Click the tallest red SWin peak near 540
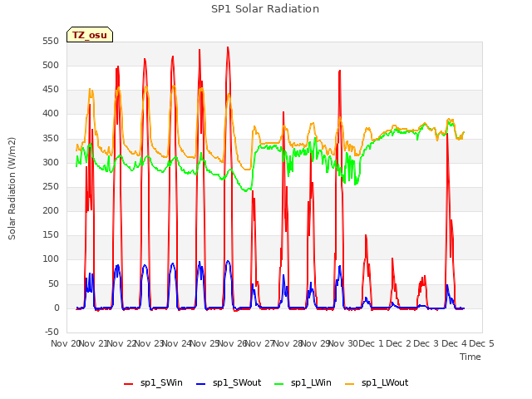The height and width of the screenshot is (399, 532). click(x=228, y=47)
